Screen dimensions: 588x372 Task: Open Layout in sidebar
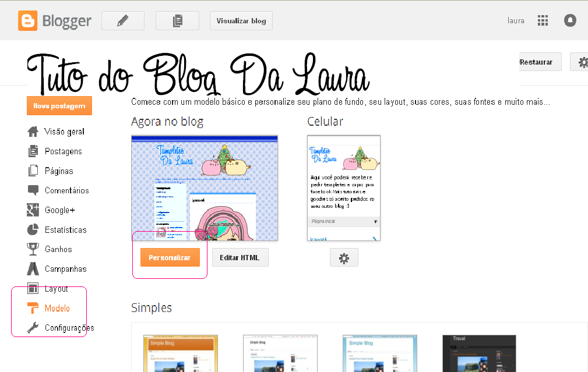[x=57, y=289]
